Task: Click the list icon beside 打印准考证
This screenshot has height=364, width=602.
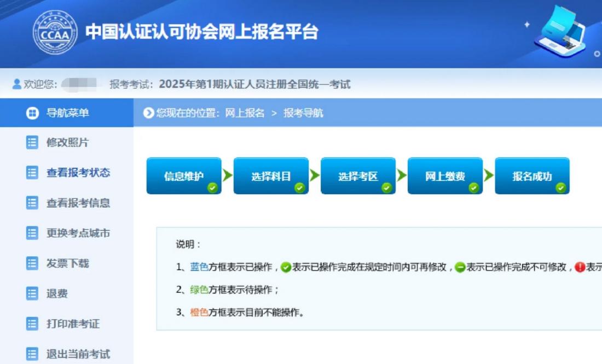Action: 32,324
